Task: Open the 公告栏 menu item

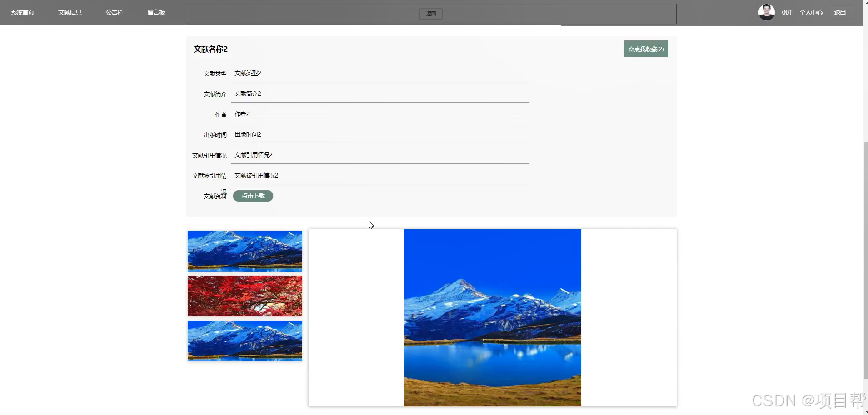Action: tap(114, 12)
